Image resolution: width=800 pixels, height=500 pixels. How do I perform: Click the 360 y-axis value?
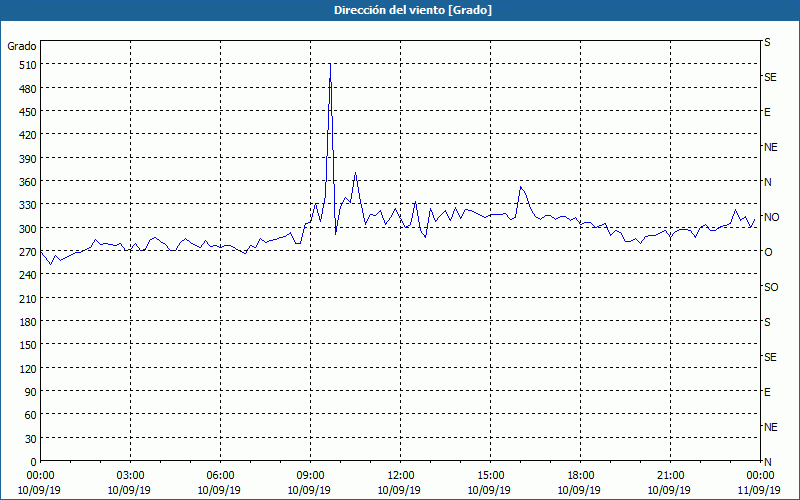click(x=28, y=182)
